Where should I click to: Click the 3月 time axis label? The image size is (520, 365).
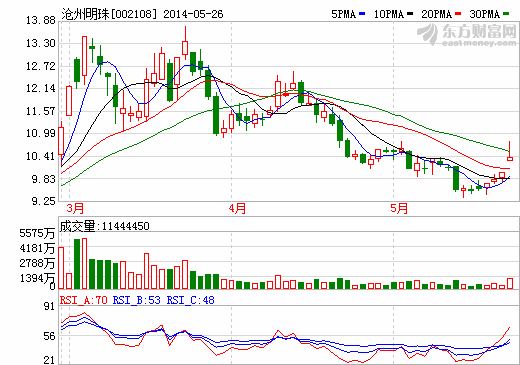[75, 208]
